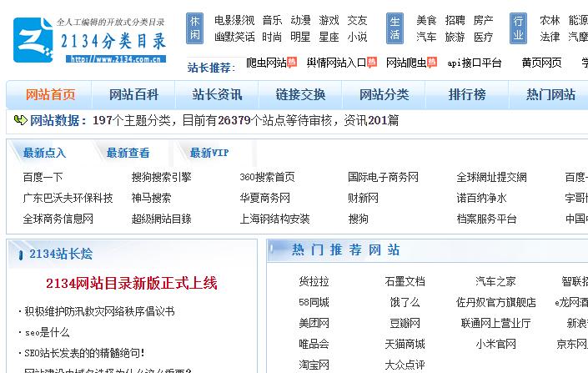The height and width of the screenshot is (373, 588).
Task: Open the 档案服务平台 link
Action: click(487, 219)
